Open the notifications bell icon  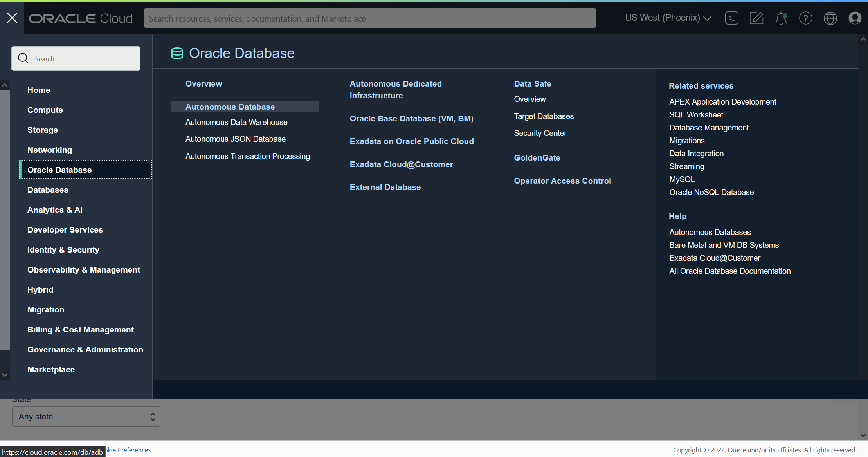pyautogui.click(x=781, y=18)
